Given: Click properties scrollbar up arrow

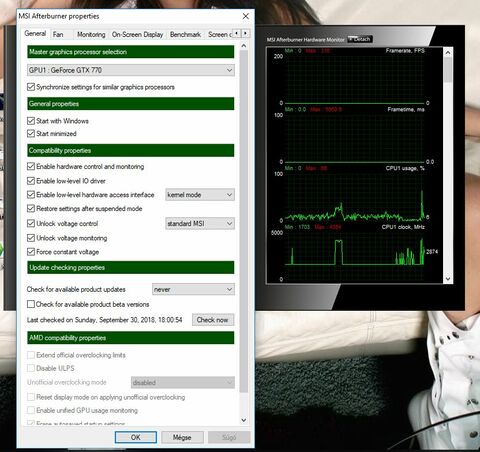Looking at the screenshot, I should click(244, 46).
